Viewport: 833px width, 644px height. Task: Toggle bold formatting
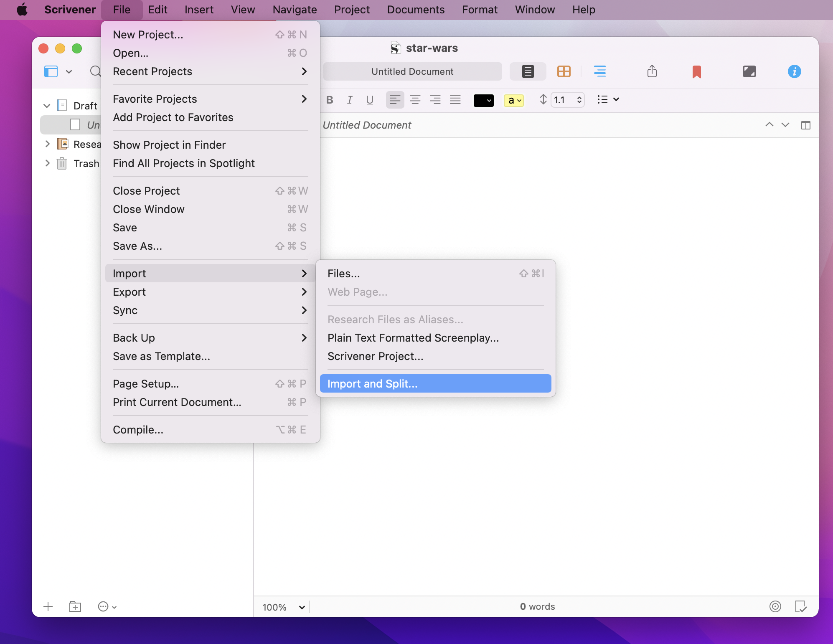click(x=330, y=100)
